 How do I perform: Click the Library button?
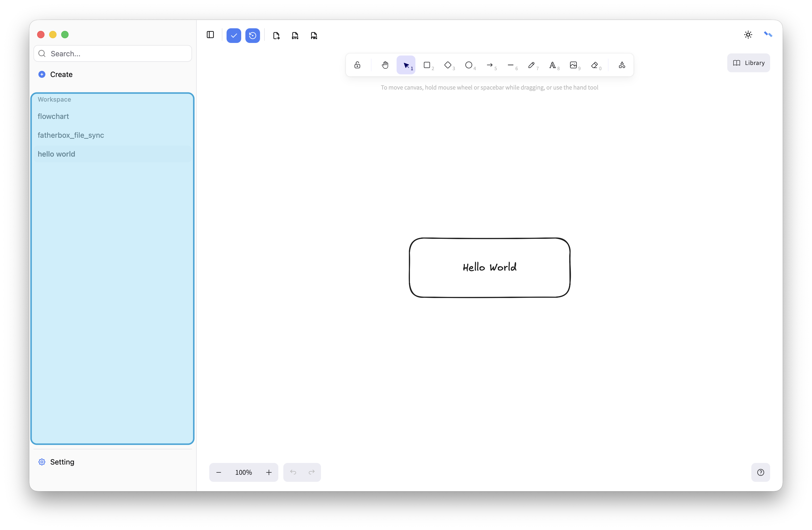(748, 63)
